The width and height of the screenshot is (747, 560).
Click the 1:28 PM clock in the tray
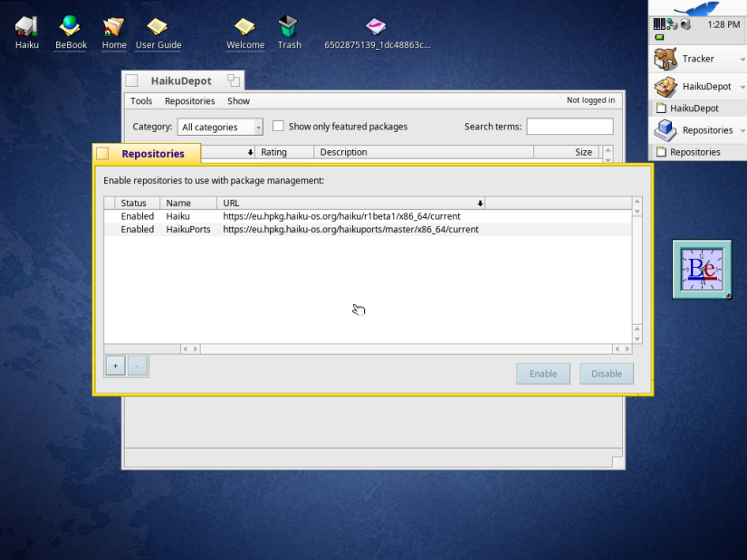(723, 24)
